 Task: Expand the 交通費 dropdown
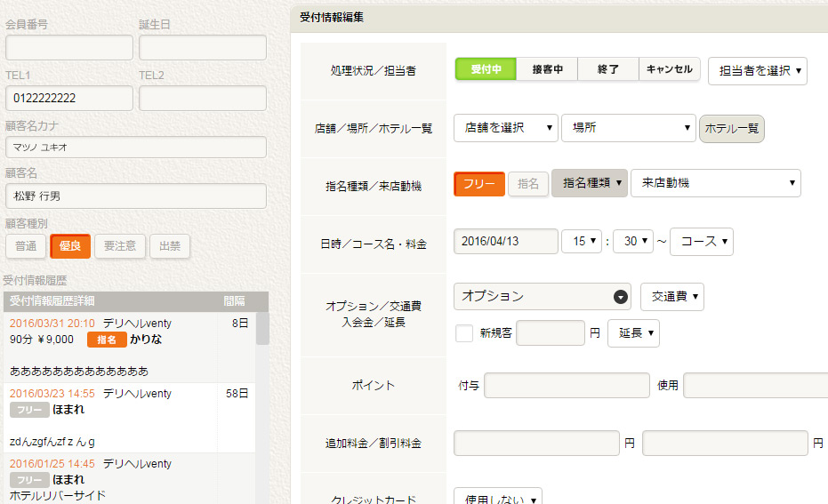tap(671, 297)
